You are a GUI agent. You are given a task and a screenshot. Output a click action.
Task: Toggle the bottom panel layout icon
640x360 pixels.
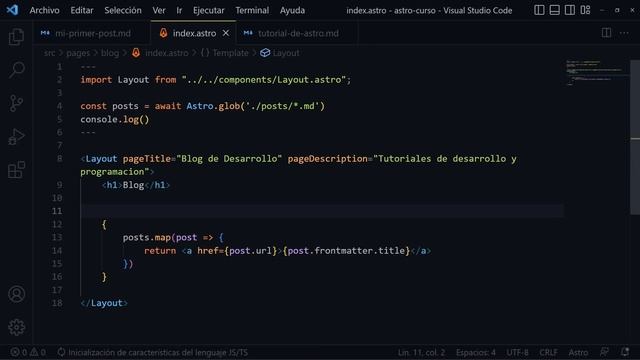pos(554,10)
